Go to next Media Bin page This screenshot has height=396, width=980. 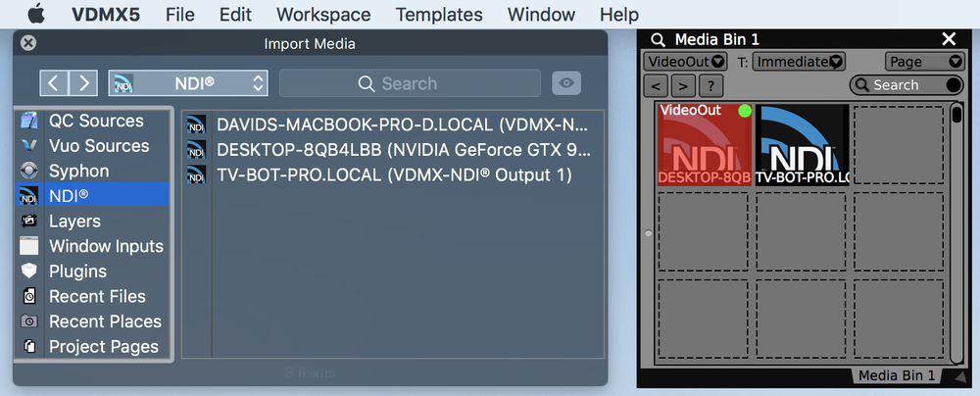(x=683, y=85)
